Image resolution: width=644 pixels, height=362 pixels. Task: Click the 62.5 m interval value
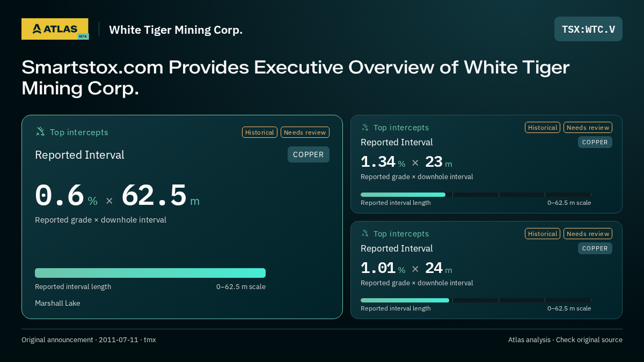pyautogui.click(x=160, y=196)
